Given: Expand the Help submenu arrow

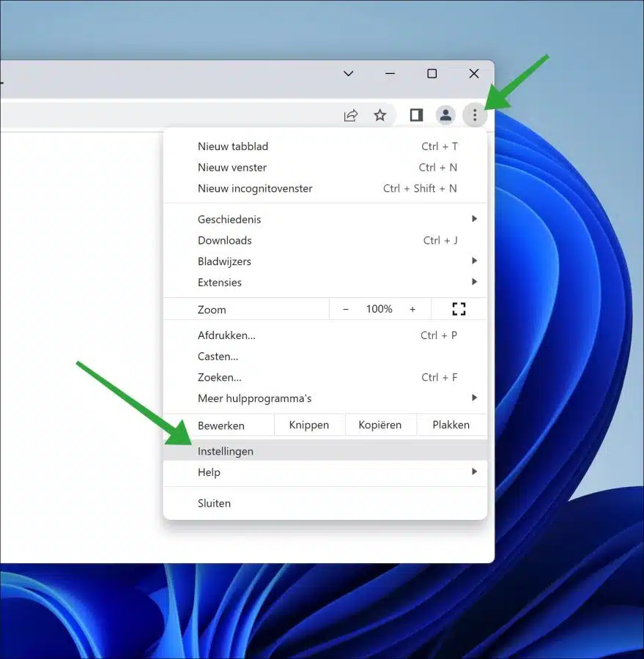Looking at the screenshot, I should [475, 472].
